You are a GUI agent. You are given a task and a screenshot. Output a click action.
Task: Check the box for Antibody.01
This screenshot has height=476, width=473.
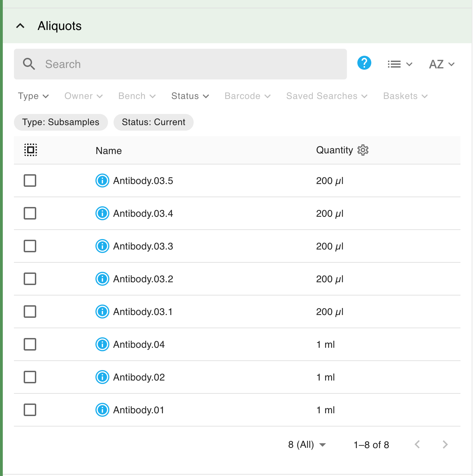click(x=30, y=410)
